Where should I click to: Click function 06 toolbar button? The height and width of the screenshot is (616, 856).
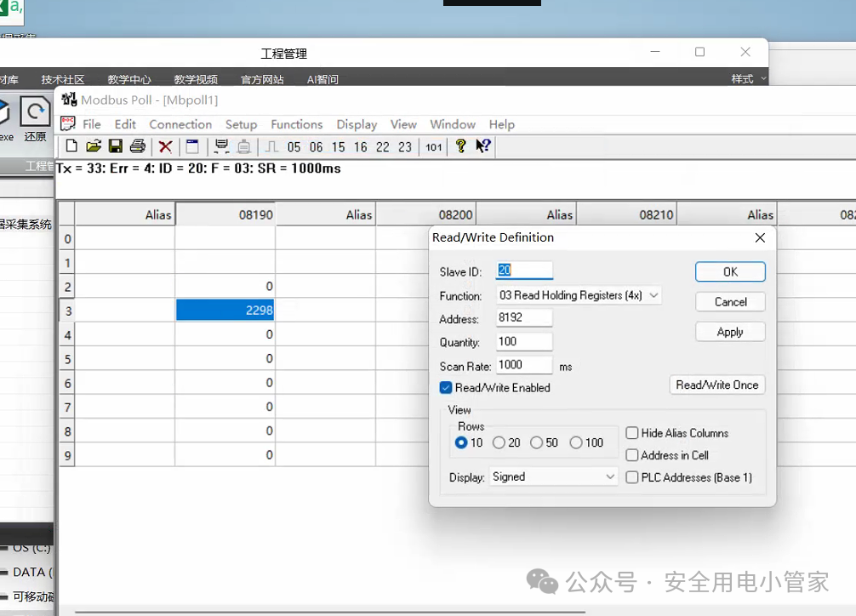[316, 147]
